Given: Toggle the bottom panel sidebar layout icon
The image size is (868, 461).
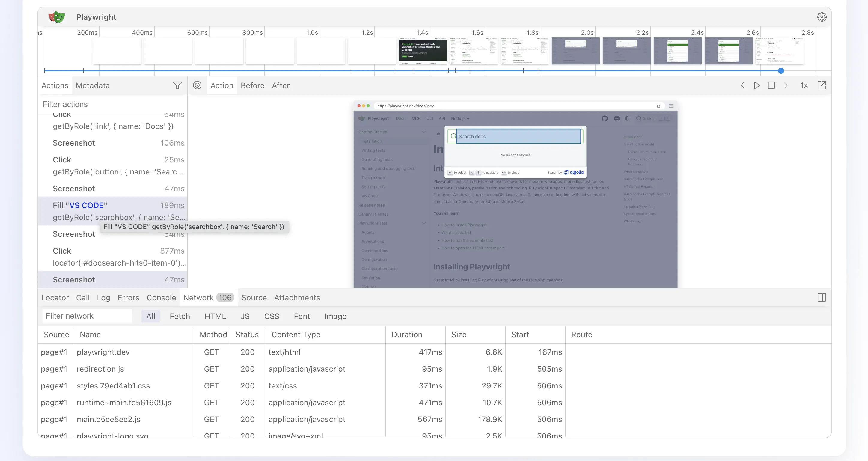Looking at the screenshot, I should (822, 297).
